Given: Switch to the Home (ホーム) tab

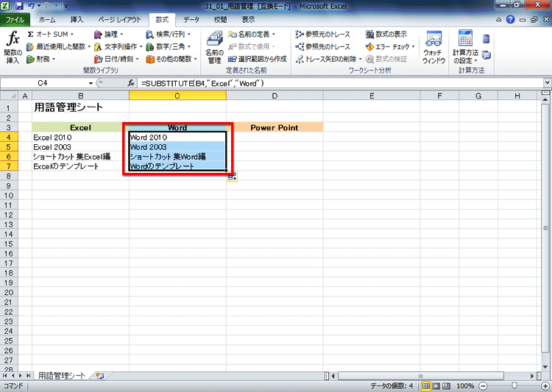Looking at the screenshot, I should [x=47, y=20].
